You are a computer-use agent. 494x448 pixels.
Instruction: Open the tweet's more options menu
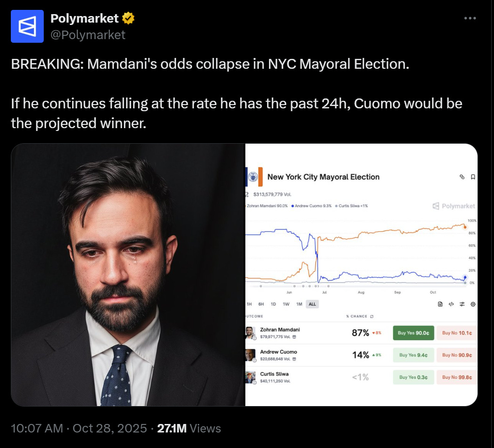(x=470, y=18)
